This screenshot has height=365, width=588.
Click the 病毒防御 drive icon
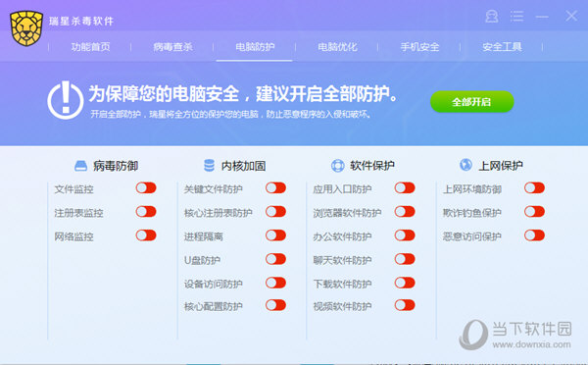pyautogui.click(x=80, y=166)
